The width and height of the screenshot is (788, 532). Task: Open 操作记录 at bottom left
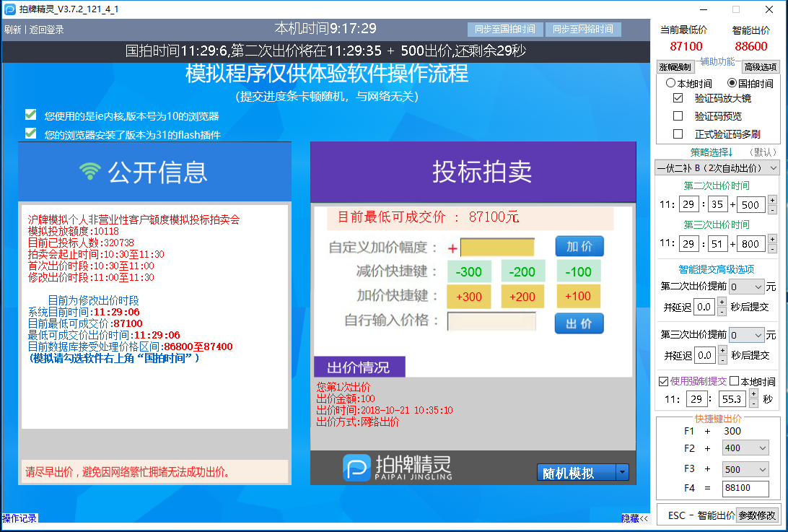pyautogui.click(x=19, y=518)
